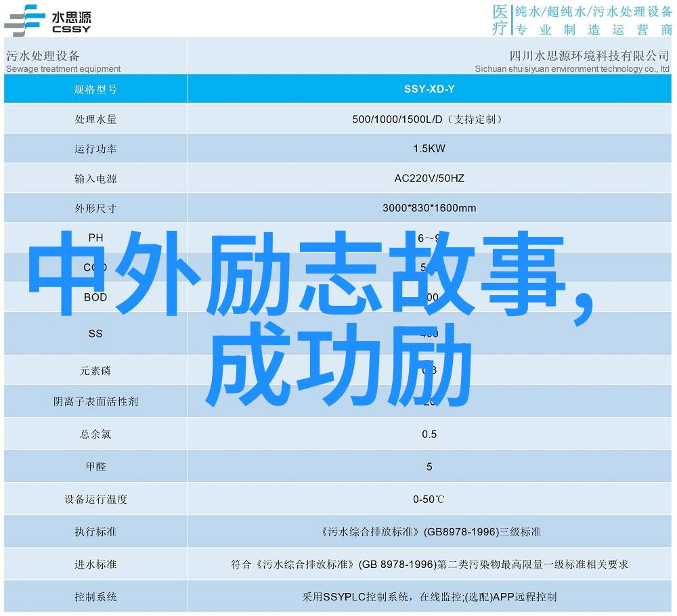Image resolution: width=677 pixels, height=616 pixels.
Task: Click the '医疗' label in header
Action: pos(500,20)
